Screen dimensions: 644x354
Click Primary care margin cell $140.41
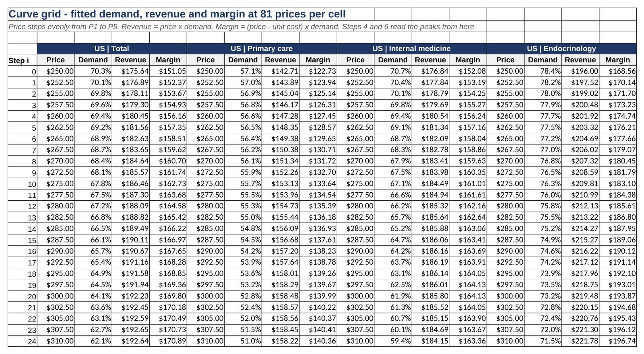pyautogui.click(x=318, y=330)
